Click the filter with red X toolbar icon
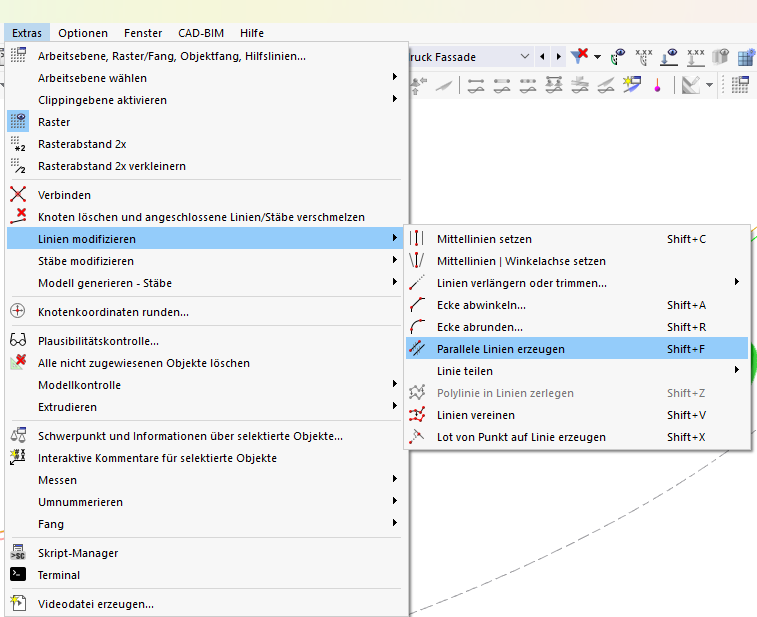This screenshot has height=617, width=757. point(579,56)
